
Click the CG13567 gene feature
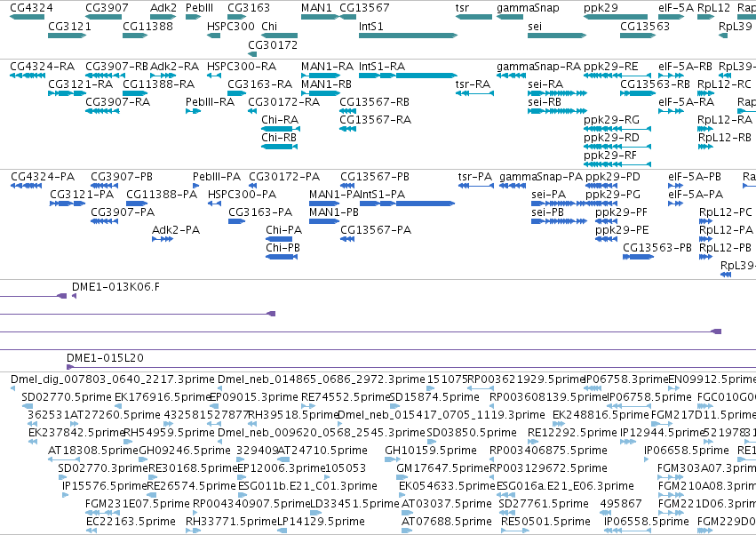(x=347, y=17)
